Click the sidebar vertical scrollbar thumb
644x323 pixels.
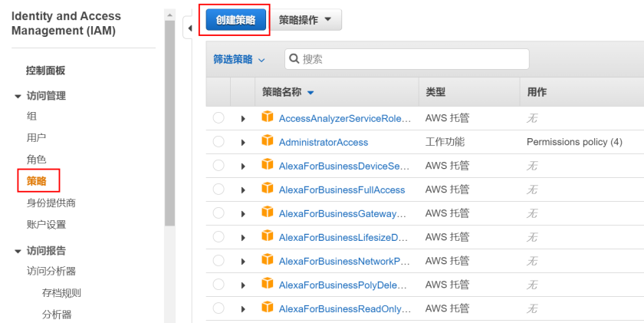coord(169,123)
